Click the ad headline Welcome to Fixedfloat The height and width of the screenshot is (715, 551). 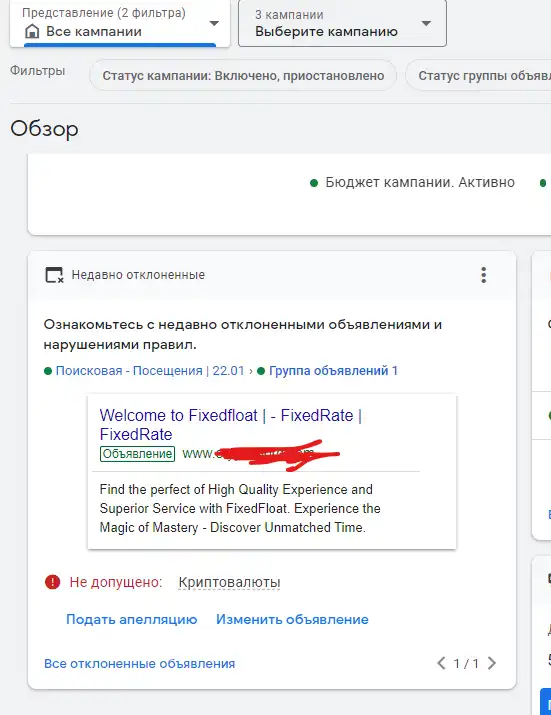(231, 425)
